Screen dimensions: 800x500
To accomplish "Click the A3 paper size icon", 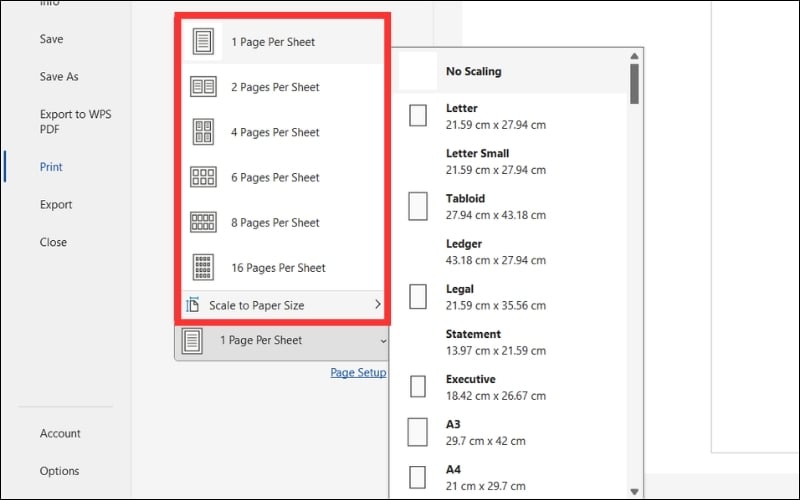I will pyautogui.click(x=418, y=432).
